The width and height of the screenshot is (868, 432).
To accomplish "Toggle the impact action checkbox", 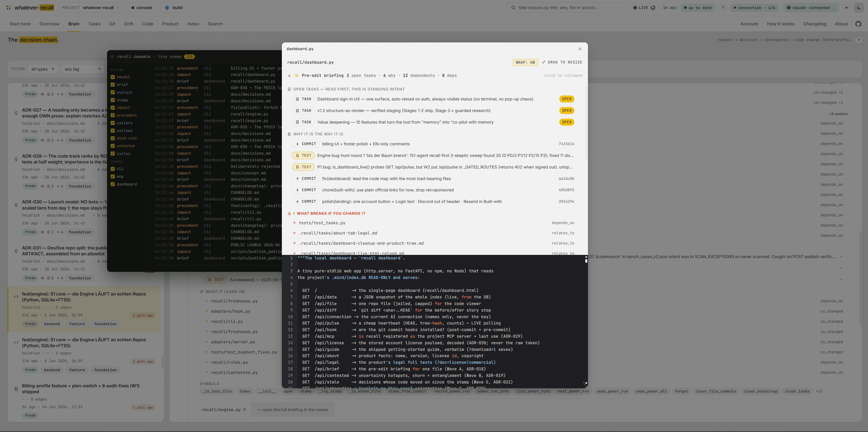I will [112, 107].
